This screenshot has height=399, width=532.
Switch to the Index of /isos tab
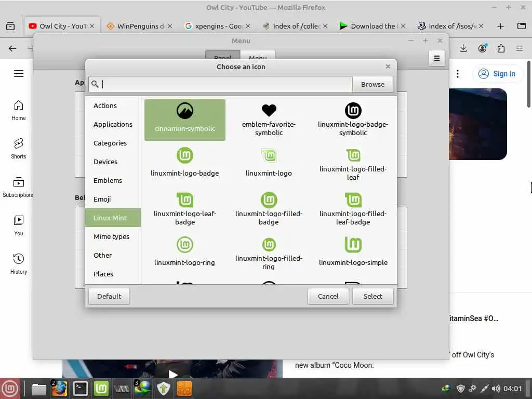(x=450, y=26)
